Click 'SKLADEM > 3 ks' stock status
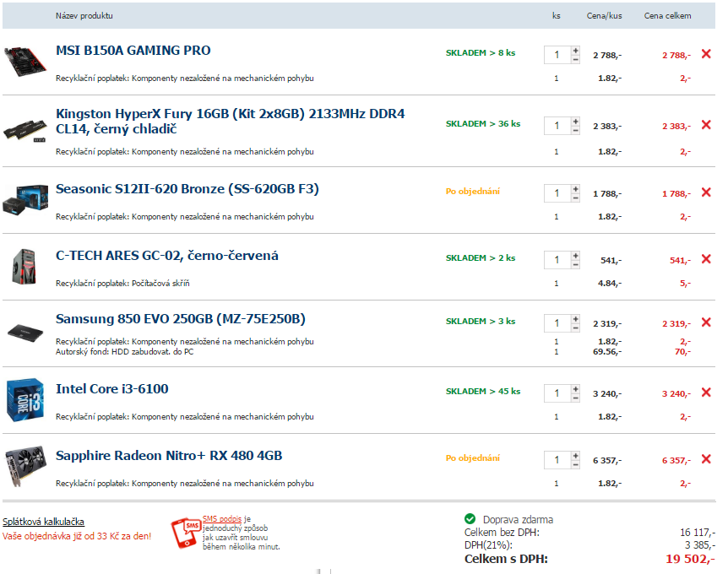Viewport: 728px width, 574px height. [481, 321]
